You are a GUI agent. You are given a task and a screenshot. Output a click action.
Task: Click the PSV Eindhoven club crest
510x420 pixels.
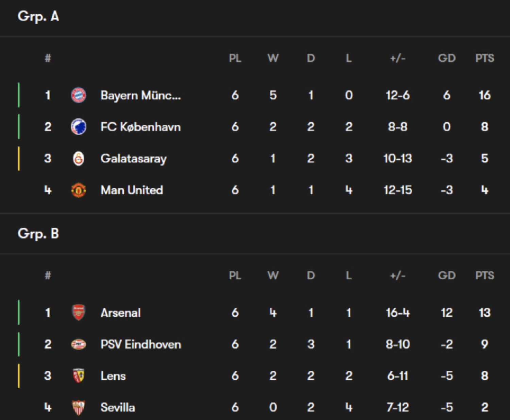tap(79, 344)
